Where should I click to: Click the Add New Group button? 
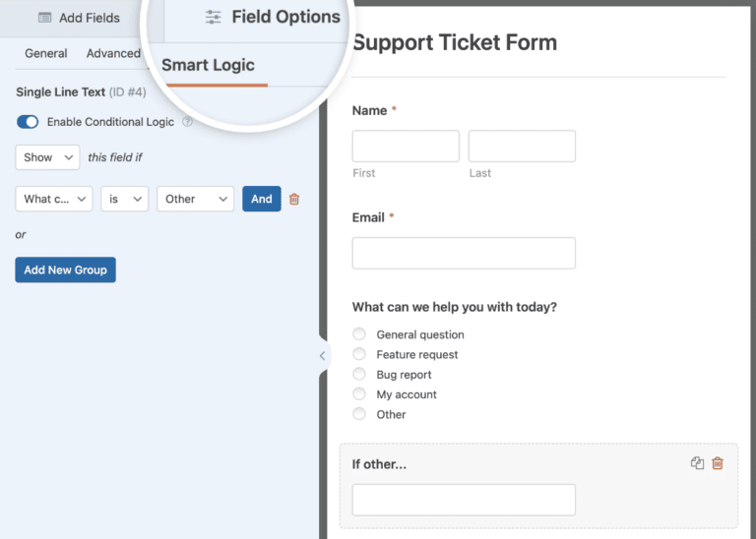66,269
